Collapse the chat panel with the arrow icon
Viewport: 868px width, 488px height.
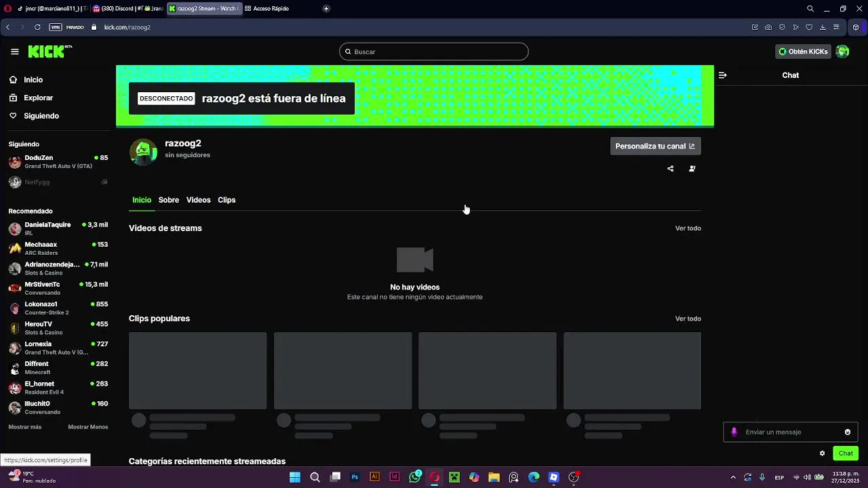coord(723,75)
